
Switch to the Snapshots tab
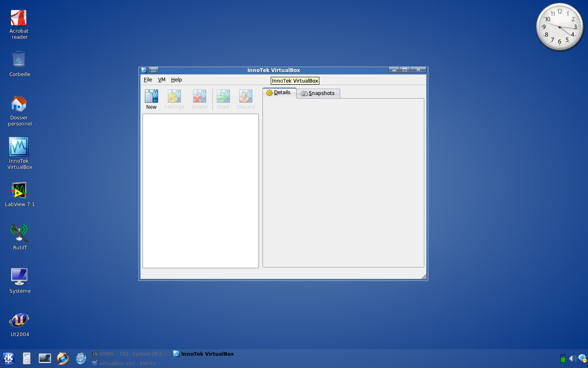318,93
